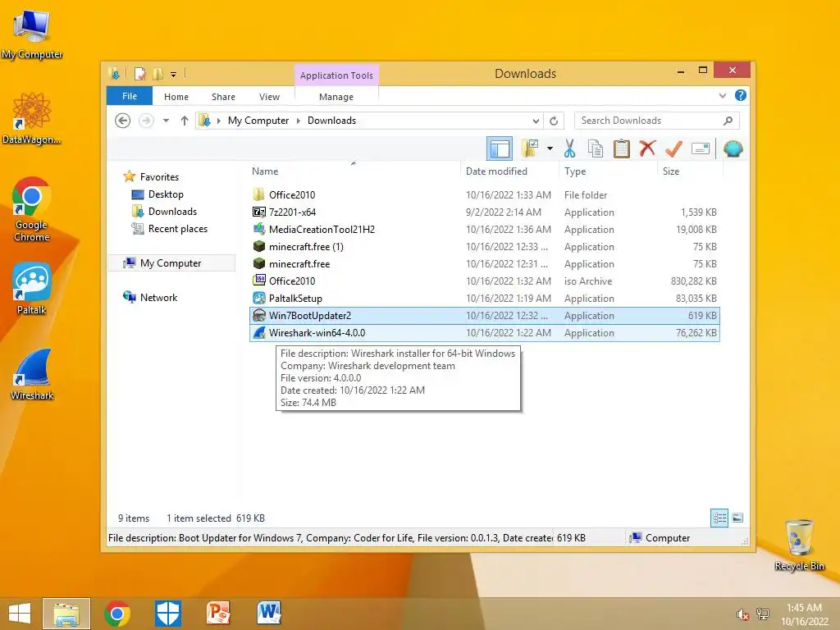Select the MediaCreationTool21H2 file

485,230
